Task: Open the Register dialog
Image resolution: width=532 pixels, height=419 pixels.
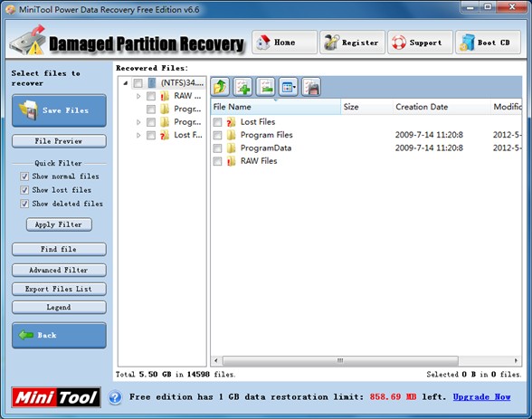Action: click(x=352, y=43)
